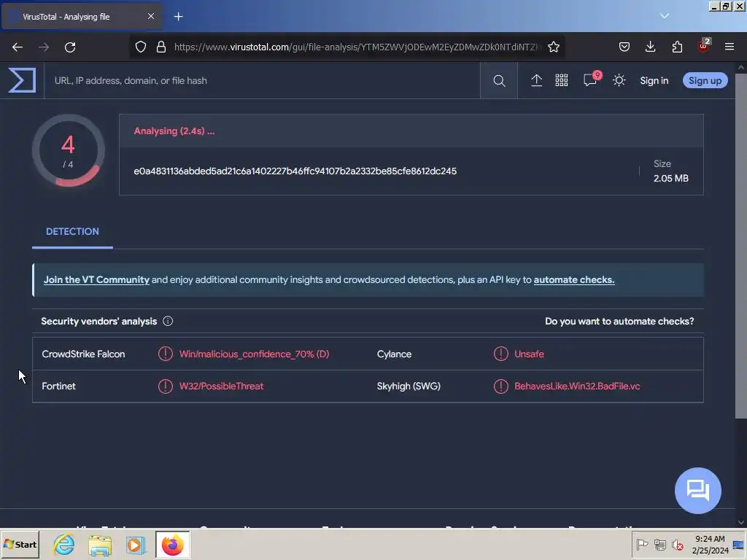
Task: Click the file hash text e0a4831136...
Action: (295, 171)
